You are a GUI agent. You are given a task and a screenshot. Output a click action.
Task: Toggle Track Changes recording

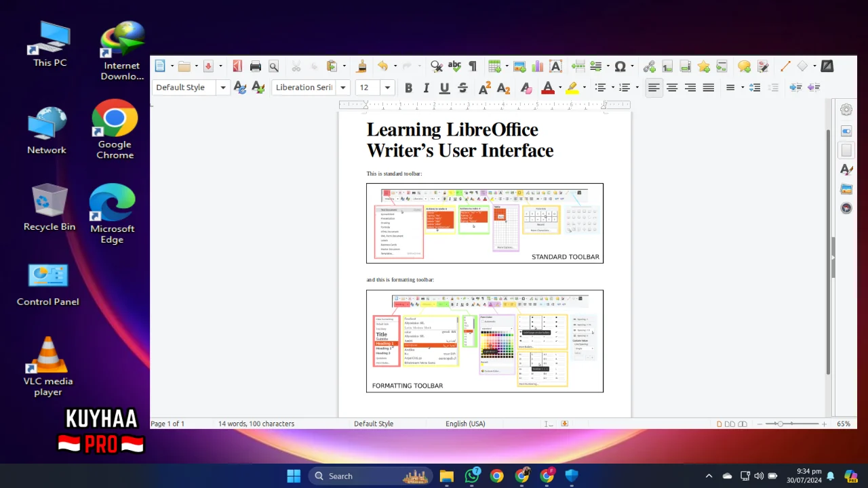coord(763,66)
